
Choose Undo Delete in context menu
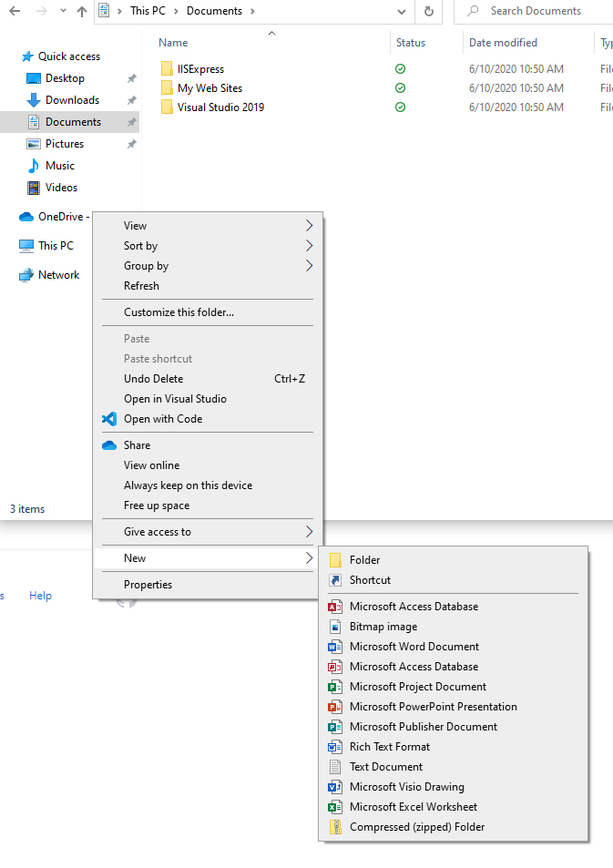tap(208, 379)
